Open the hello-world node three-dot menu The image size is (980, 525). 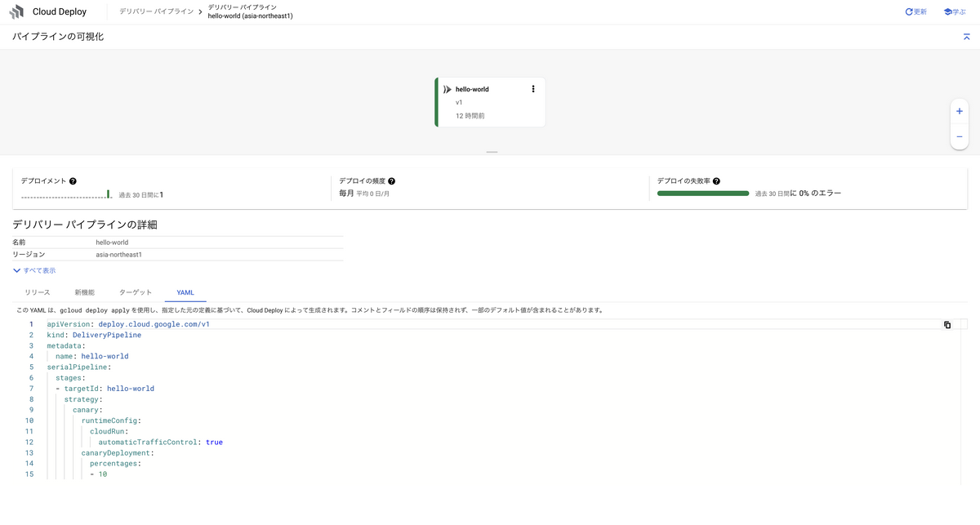coord(533,89)
